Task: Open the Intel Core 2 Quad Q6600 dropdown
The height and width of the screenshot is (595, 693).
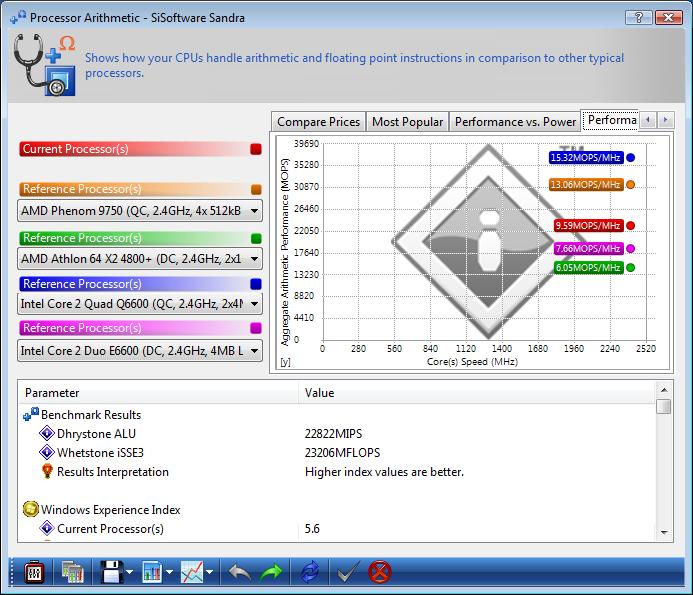Action: [140, 304]
